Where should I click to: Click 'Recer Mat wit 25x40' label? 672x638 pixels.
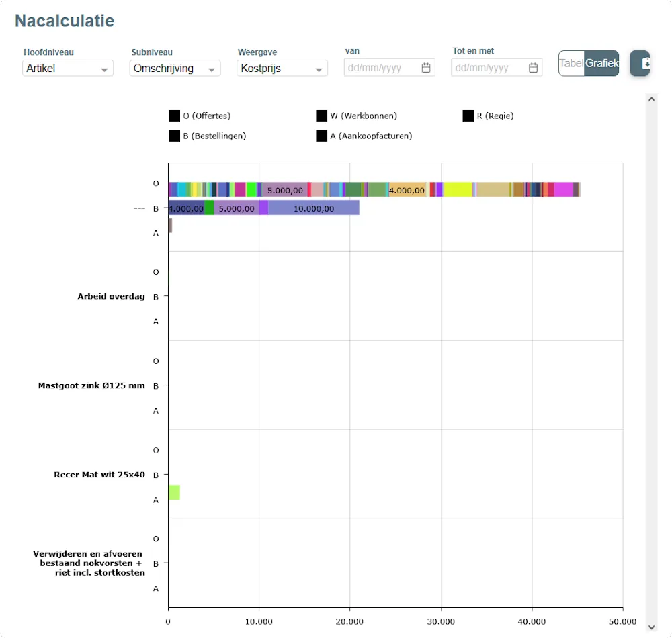tap(99, 474)
